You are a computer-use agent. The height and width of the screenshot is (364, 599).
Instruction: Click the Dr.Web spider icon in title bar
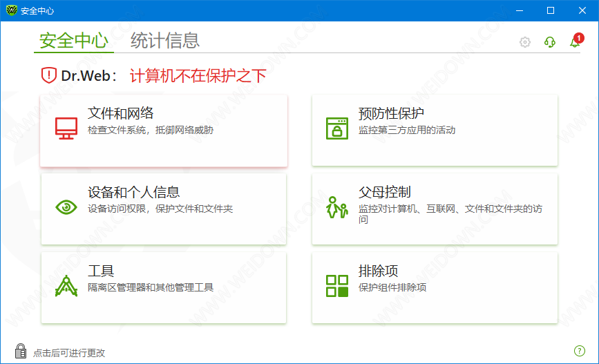tap(12, 10)
